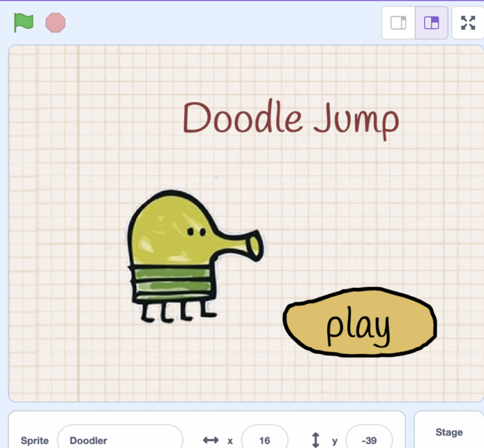Click the y position field showing -39
The width and height of the screenshot is (484, 448).
[369, 440]
